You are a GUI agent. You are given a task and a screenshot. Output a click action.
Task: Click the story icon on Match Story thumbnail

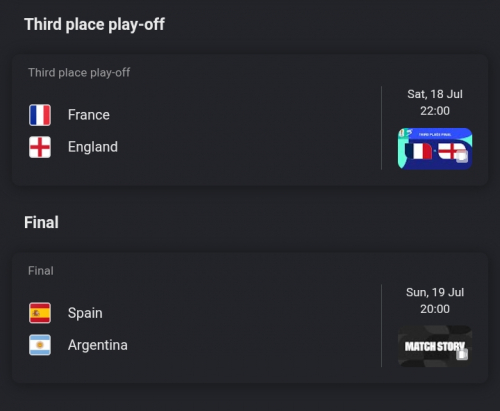pos(462,354)
